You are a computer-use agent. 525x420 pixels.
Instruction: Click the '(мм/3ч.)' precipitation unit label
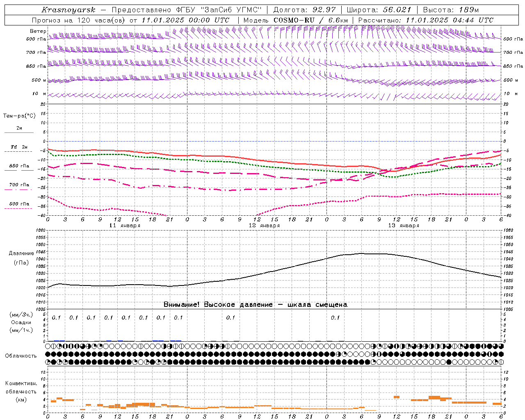pyautogui.click(x=21, y=315)
